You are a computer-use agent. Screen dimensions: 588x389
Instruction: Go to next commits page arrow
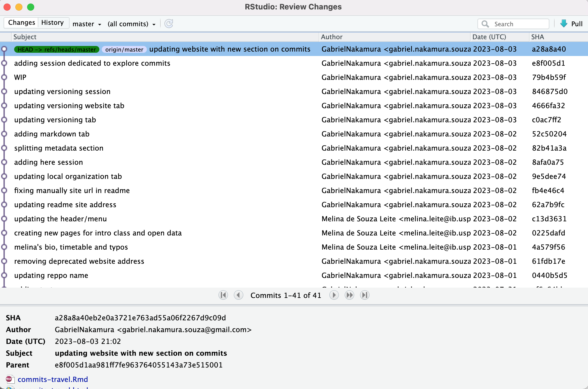[x=334, y=295]
